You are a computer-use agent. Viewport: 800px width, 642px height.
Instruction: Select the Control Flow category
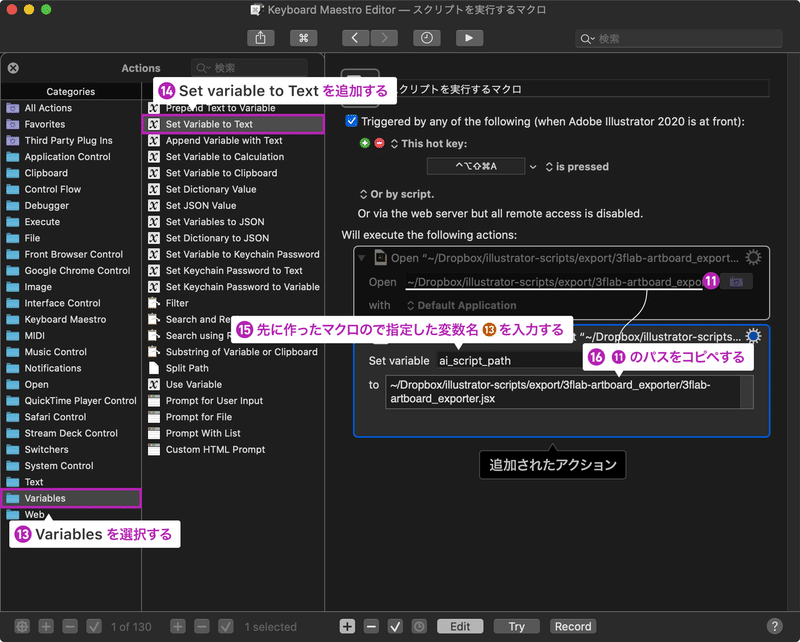click(71, 189)
